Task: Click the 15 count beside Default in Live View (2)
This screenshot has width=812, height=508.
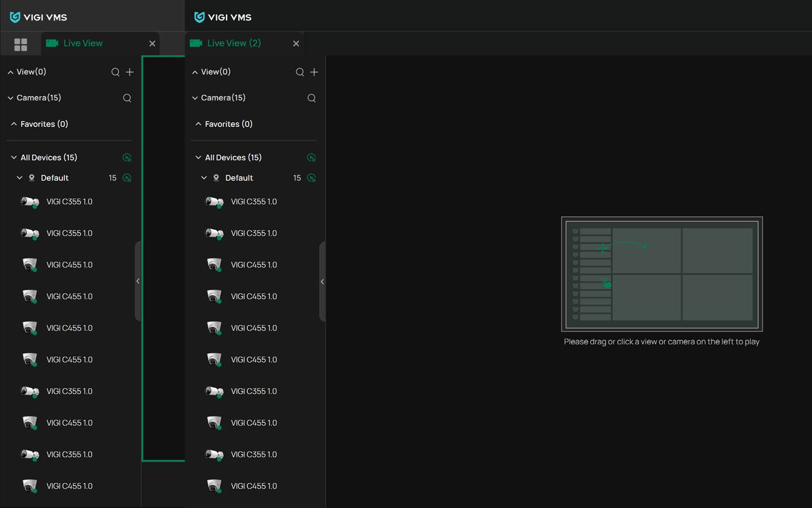Action: click(x=297, y=178)
